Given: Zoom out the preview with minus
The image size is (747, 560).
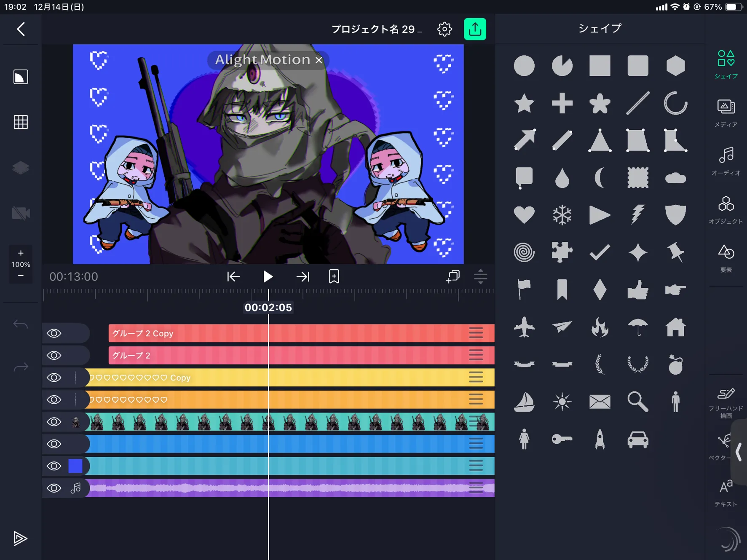Looking at the screenshot, I should (21, 276).
